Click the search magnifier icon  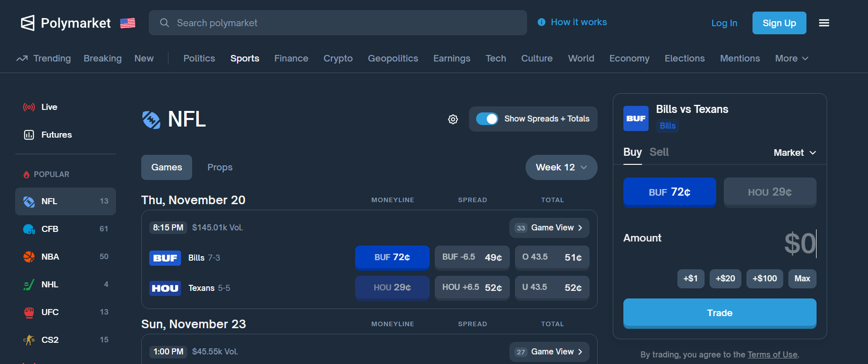164,23
